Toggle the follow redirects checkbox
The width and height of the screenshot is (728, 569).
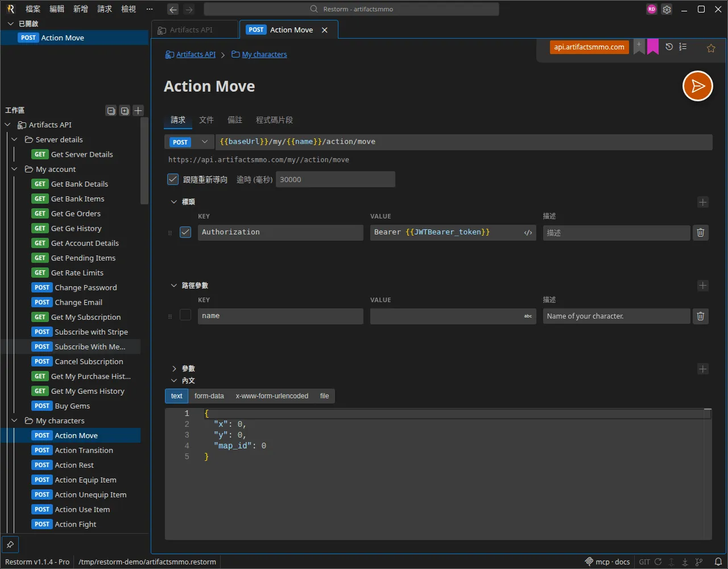pyautogui.click(x=173, y=179)
